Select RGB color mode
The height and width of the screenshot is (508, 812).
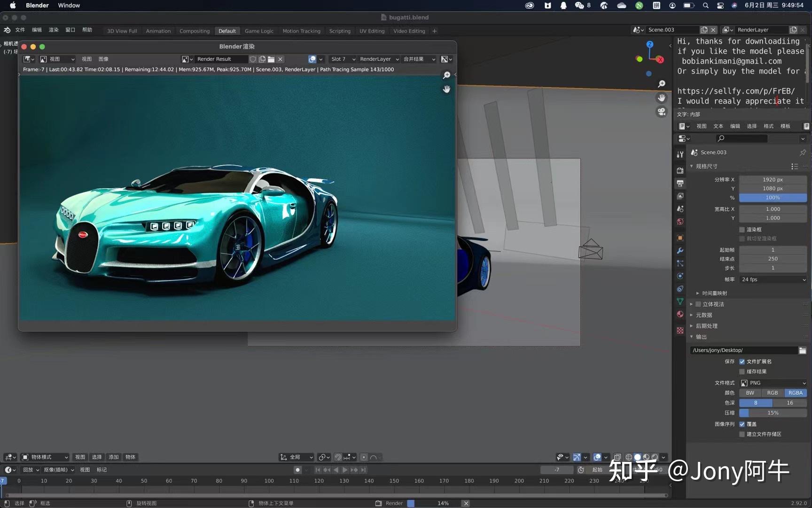click(x=773, y=393)
